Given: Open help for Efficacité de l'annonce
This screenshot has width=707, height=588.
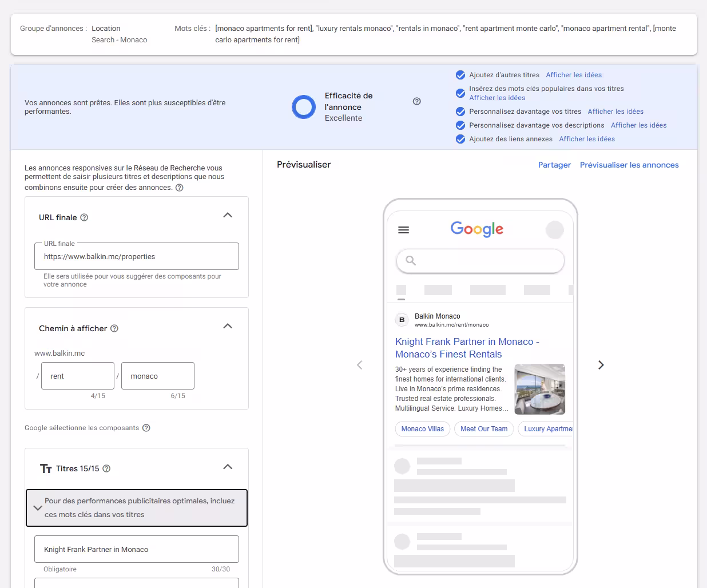Looking at the screenshot, I should (416, 101).
